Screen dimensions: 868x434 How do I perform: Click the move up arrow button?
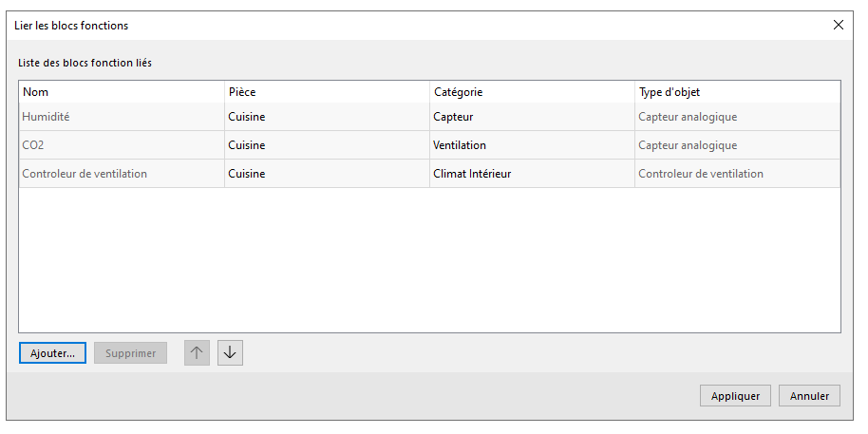(197, 352)
